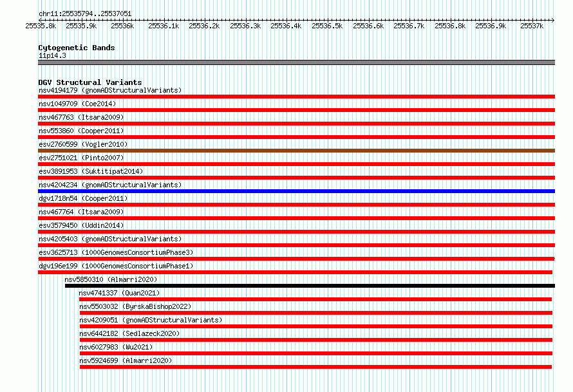Click the 25536.3k ruler tick label
The image size is (573, 392).
tap(245, 26)
